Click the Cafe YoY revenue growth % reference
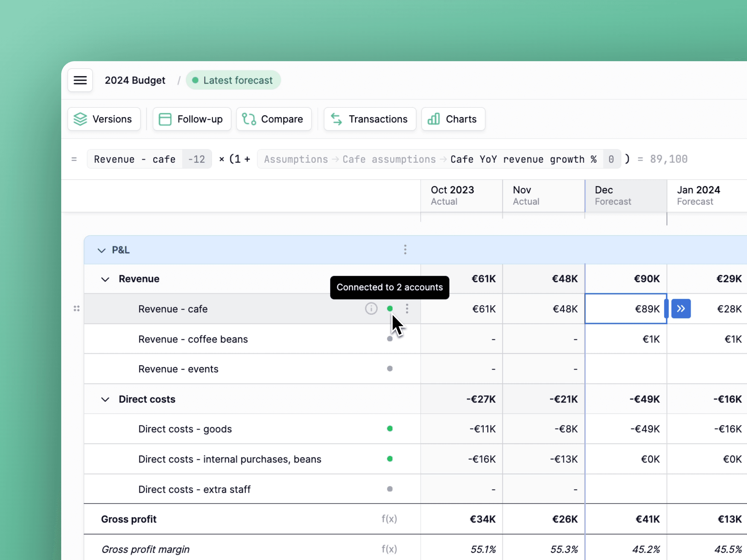 (x=523, y=159)
